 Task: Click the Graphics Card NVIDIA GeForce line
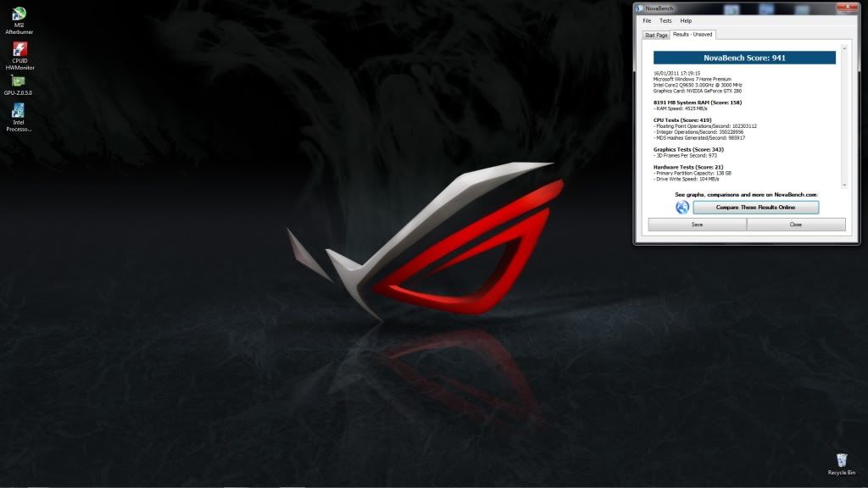(x=698, y=91)
